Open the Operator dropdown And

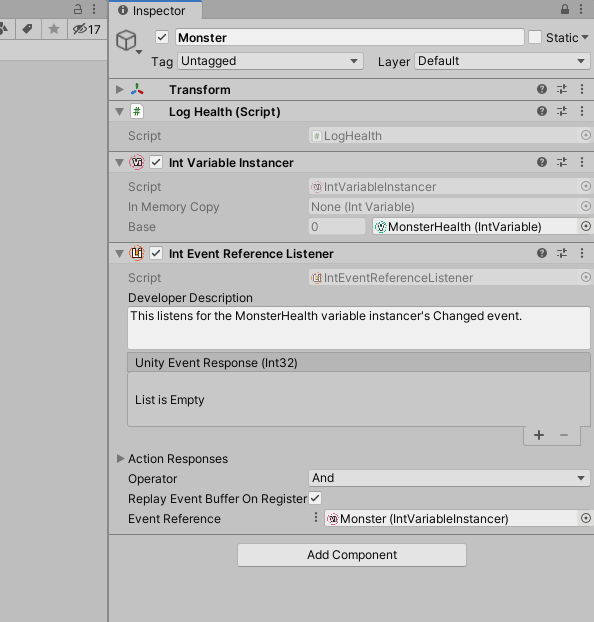point(449,478)
